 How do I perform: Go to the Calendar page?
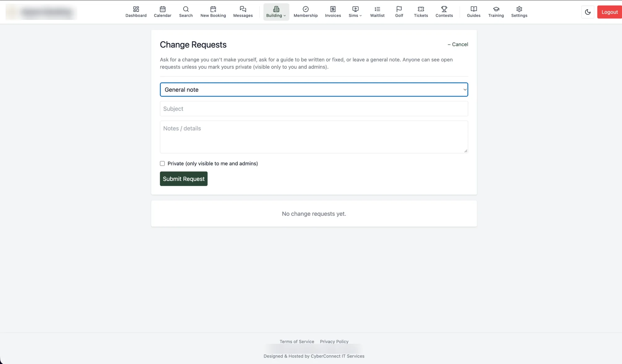pos(162,12)
